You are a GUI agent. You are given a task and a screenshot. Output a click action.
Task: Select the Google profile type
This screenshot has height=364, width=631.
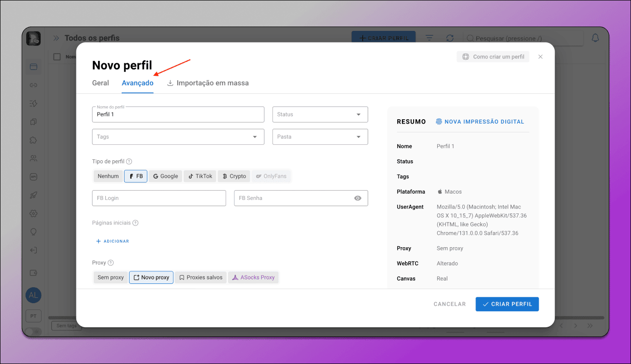tap(166, 176)
